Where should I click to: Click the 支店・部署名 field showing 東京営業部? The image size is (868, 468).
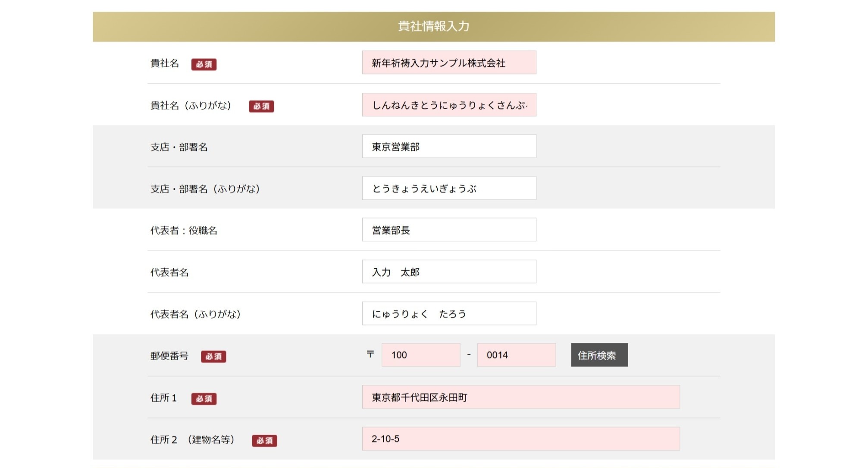click(x=449, y=146)
